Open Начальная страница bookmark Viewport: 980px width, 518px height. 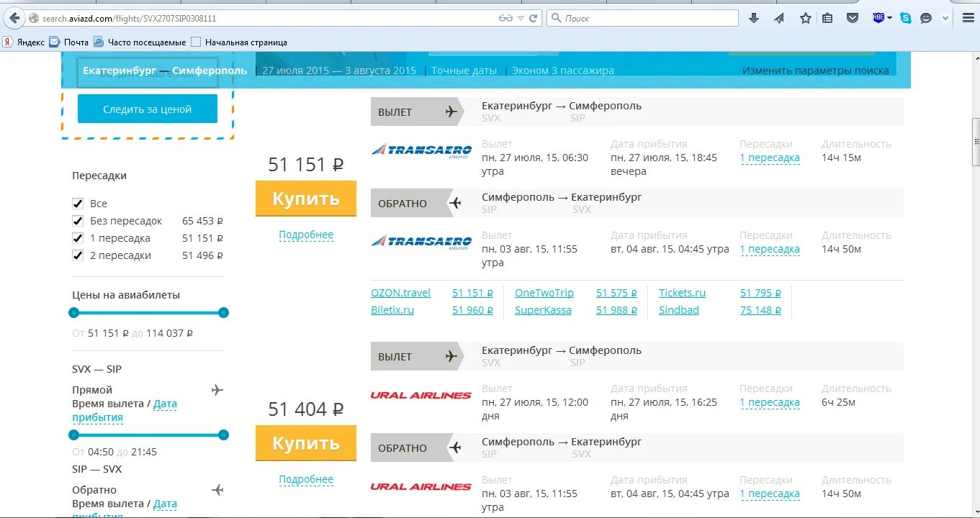pos(239,42)
